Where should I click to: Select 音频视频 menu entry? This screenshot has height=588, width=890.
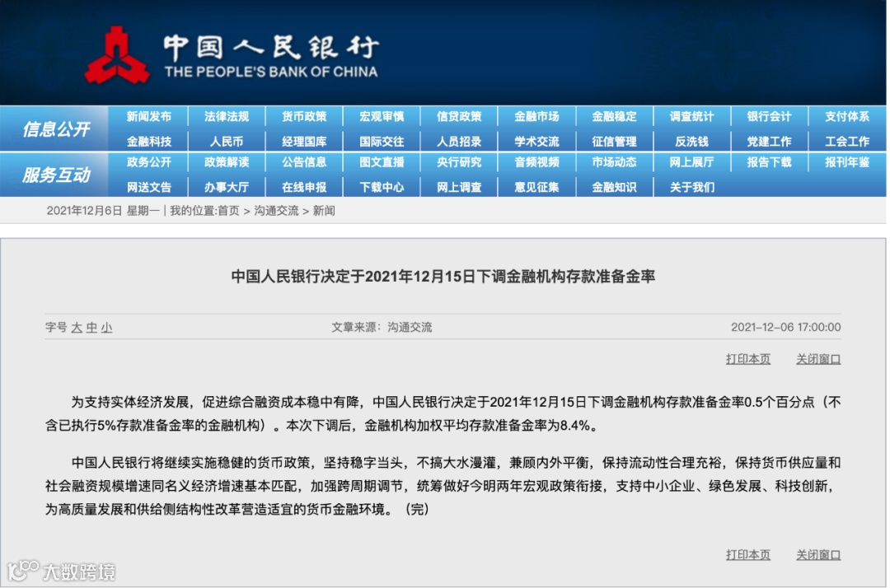point(536,162)
